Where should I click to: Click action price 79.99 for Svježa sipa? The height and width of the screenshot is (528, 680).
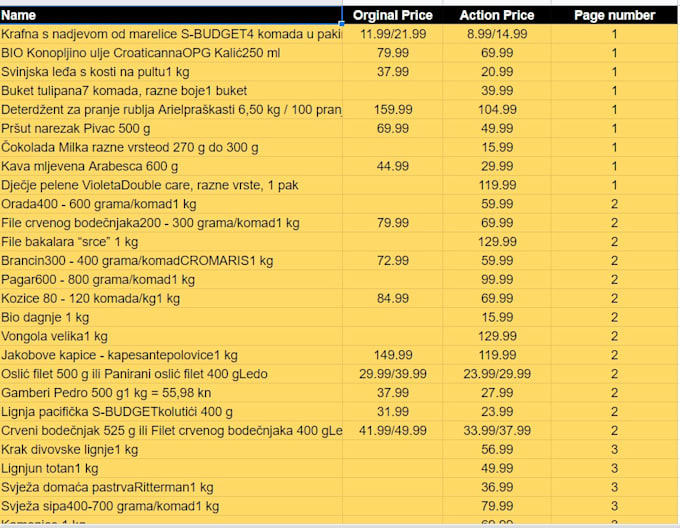click(497, 506)
